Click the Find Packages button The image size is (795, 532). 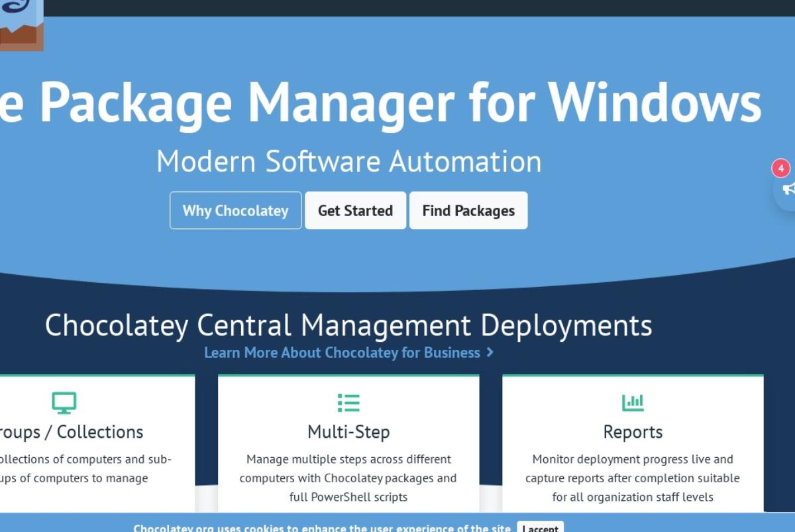coord(468,211)
